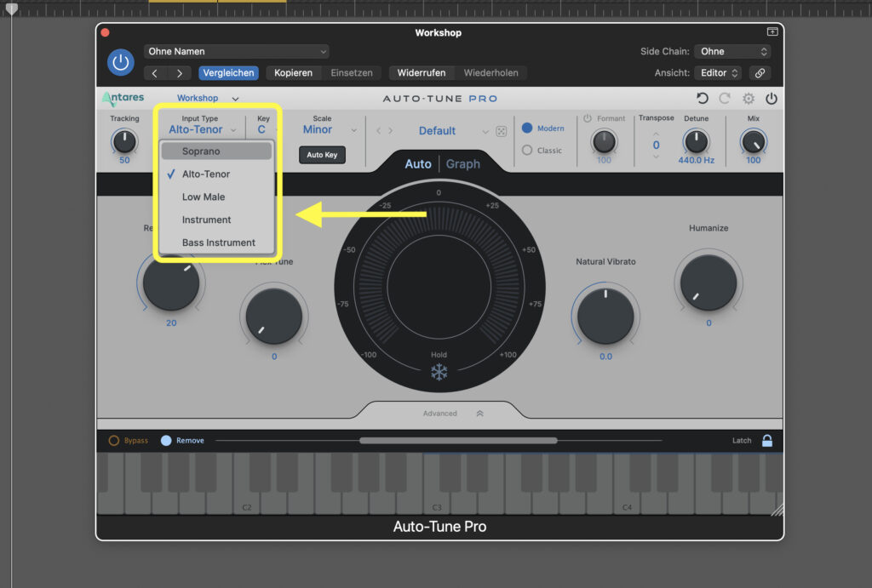872x588 pixels.
Task: Click the C3 piano key
Action: pos(437,503)
